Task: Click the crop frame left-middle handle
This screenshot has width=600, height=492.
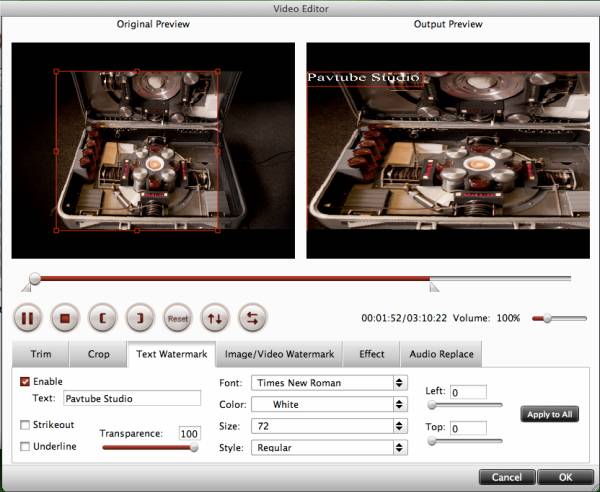Action: click(56, 152)
